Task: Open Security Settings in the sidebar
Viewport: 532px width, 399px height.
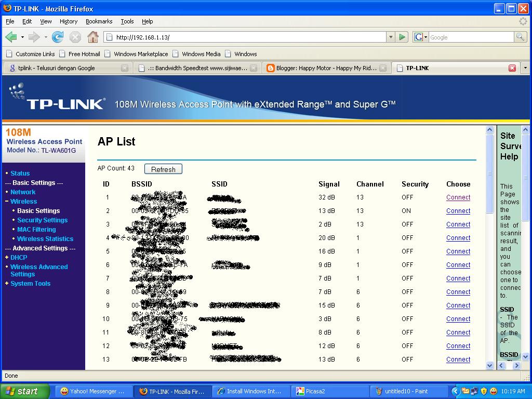Action: [43, 220]
